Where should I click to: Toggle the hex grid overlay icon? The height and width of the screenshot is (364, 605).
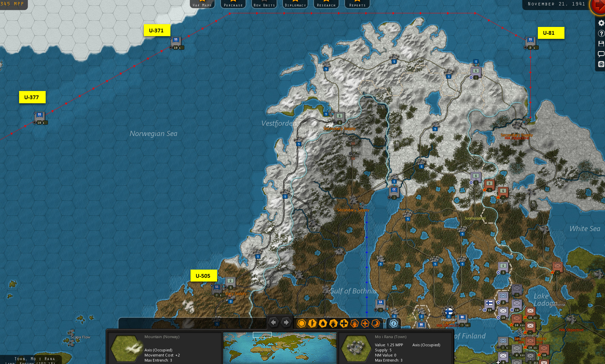302,323
